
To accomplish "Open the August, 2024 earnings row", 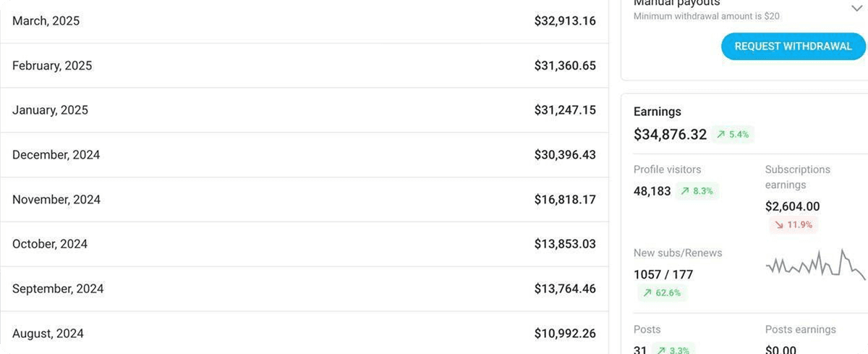I will 304,334.
